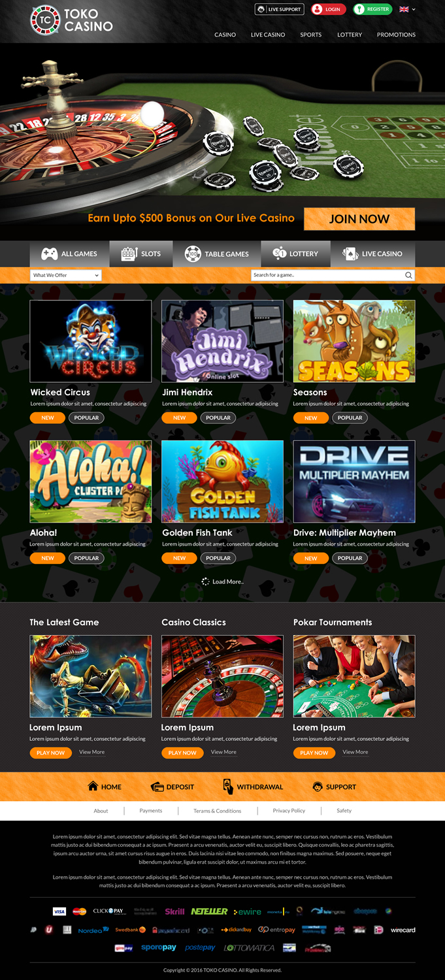Select the Slots machine icon

click(x=129, y=253)
